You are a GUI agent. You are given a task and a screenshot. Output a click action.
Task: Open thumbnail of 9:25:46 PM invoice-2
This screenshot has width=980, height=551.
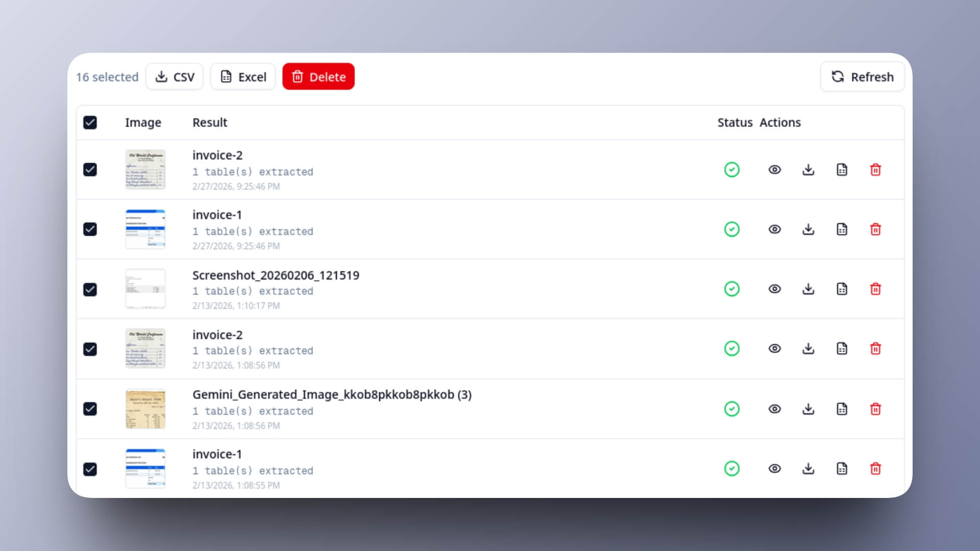145,169
